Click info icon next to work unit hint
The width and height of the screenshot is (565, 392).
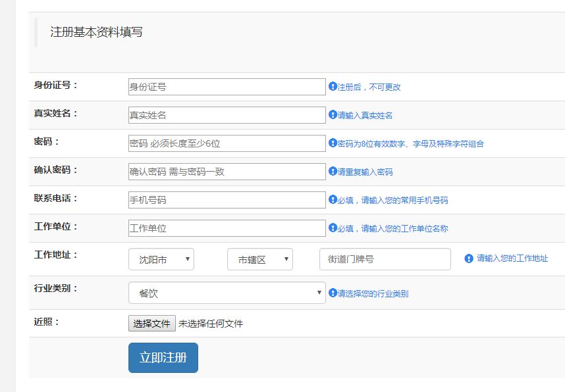tap(333, 228)
